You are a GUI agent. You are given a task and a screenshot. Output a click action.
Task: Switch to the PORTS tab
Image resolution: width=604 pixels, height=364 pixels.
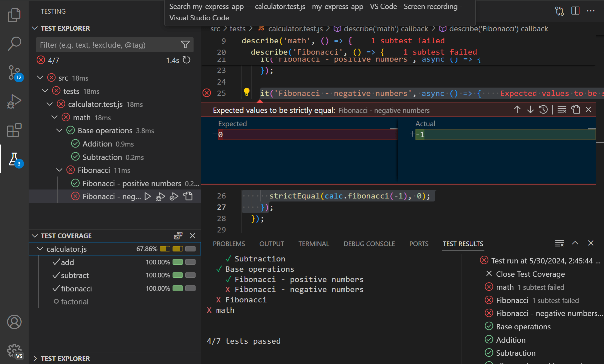tap(419, 244)
